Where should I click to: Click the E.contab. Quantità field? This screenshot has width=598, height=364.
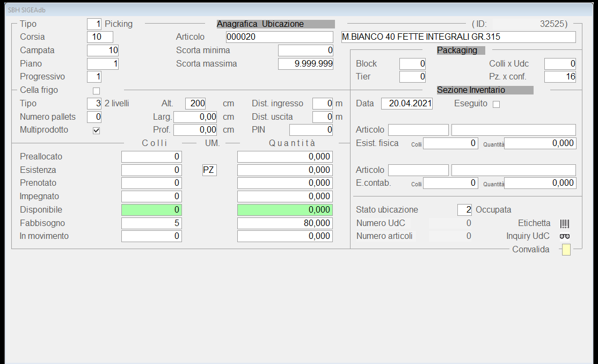pos(540,183)
